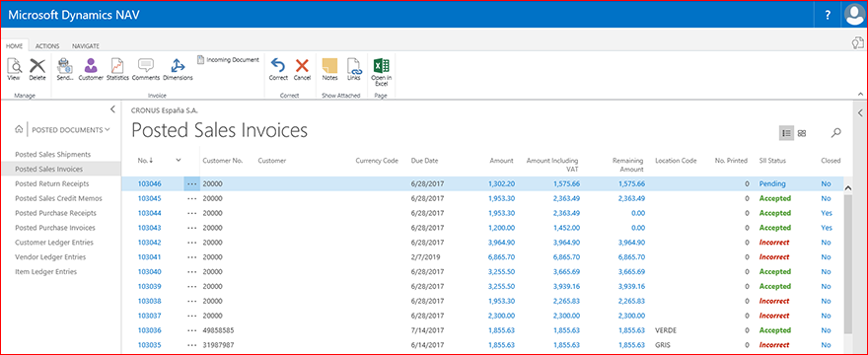The height and width of the screenshot is (355, 868).
Task: Open Vendor Ledger Entries
Action: (x=51, y=257)
